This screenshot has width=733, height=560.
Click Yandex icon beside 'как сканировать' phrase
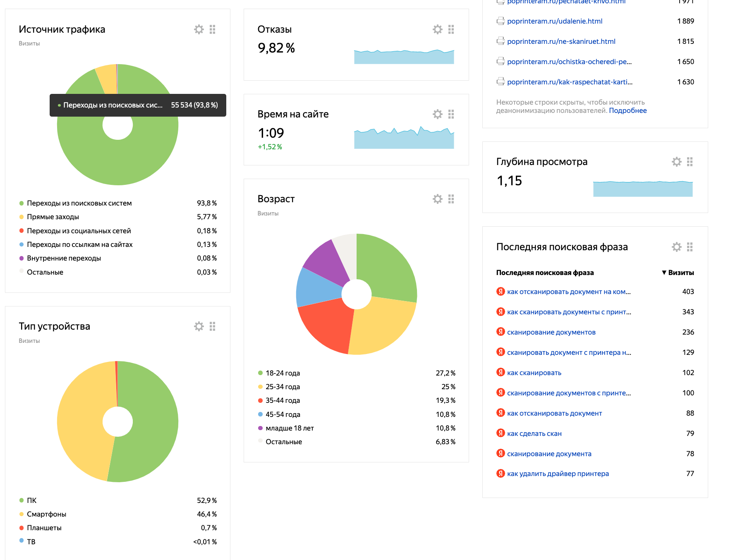tap(501, 372)
